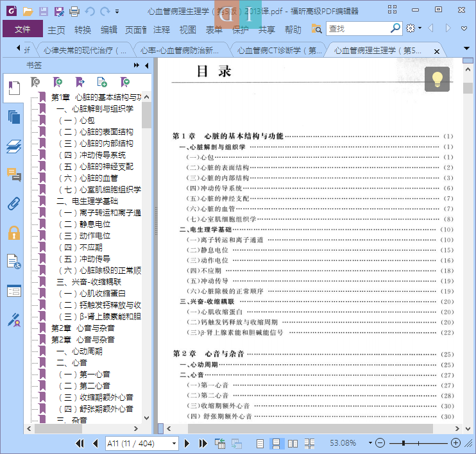Open the Security lock panel icon
476x454 pixels.
click(14, 233)
